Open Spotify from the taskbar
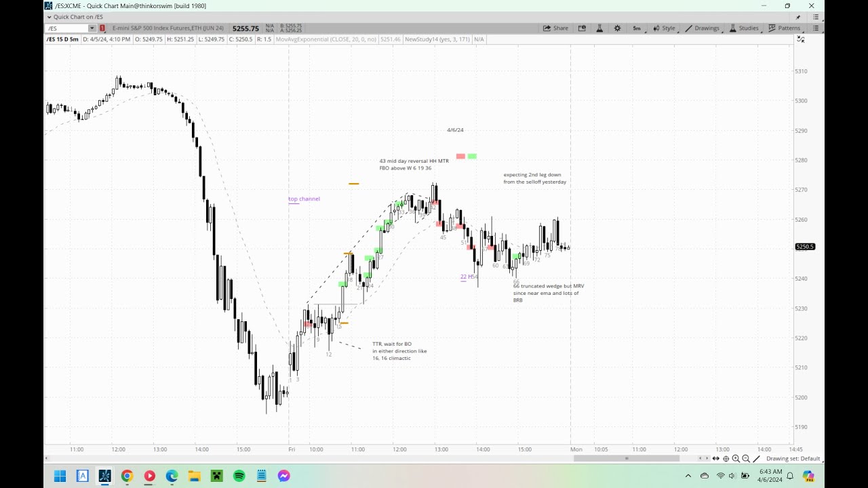The image size is (868, 488). (x=239, y=476)
